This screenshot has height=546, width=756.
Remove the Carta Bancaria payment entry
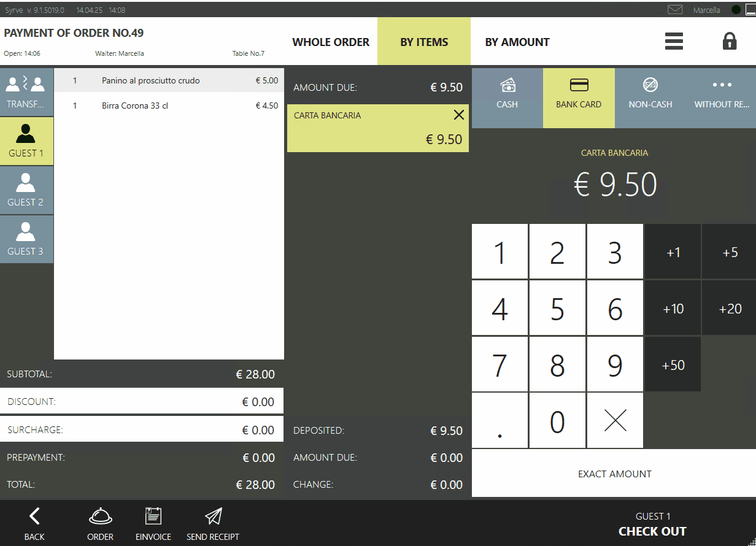(x=458, y=115)
